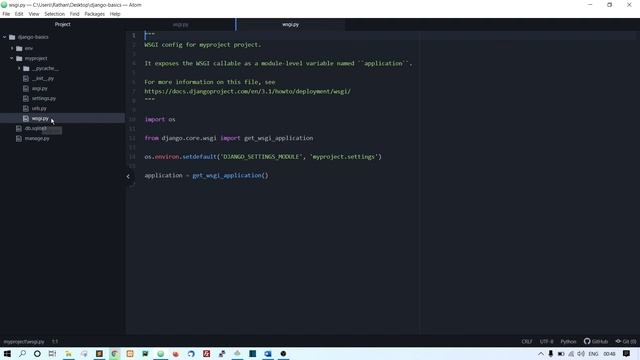Click the 1:1 cursor position indicator

pyautogui.click(x=55, y=342)
